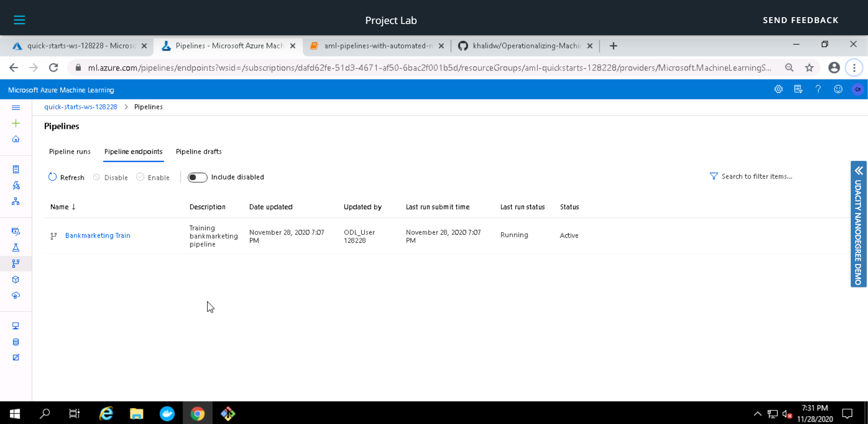Click the green Create new plus icon

point(16,123)
